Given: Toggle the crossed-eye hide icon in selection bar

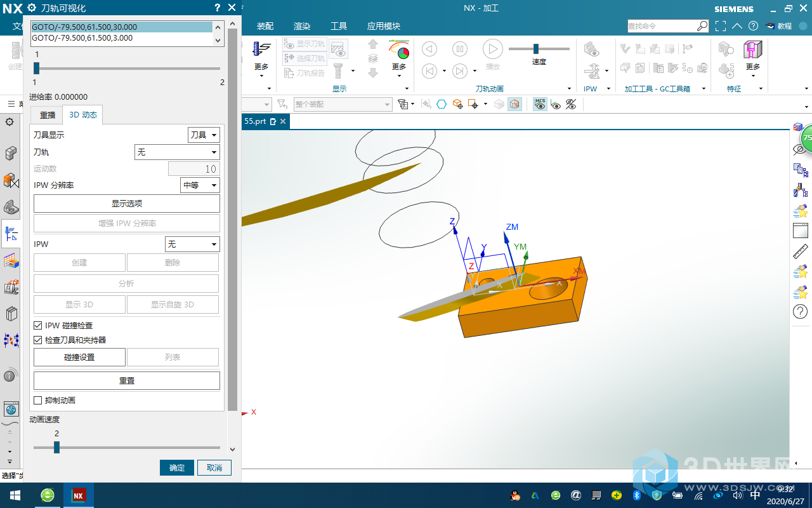Looking at the screenshot, I should pyautogui.click(x=571, y=104).
